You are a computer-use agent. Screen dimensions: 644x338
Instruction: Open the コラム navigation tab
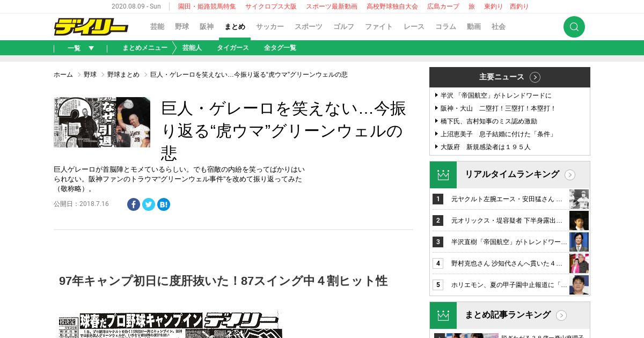(x=445, y=27)
